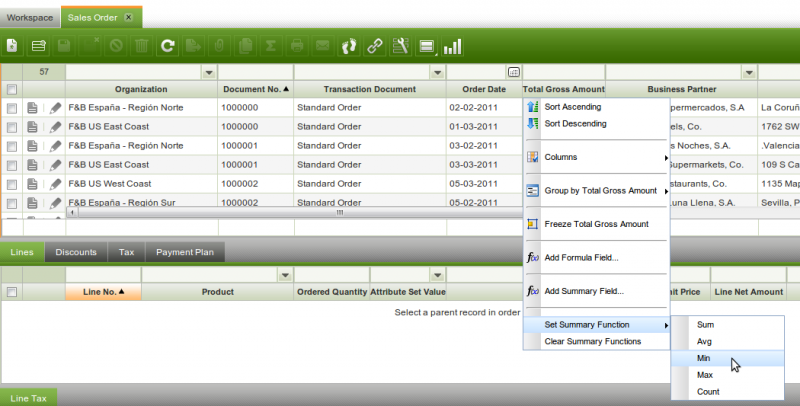Tick checkbox for first F&B US East Coast row

click(x=12, y=127)
